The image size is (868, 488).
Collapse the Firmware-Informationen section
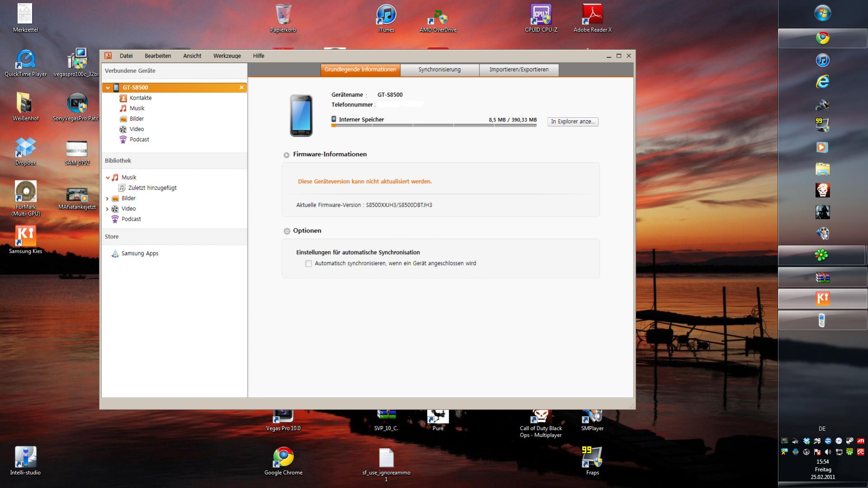pyautogui.click(x=286, y=155)
